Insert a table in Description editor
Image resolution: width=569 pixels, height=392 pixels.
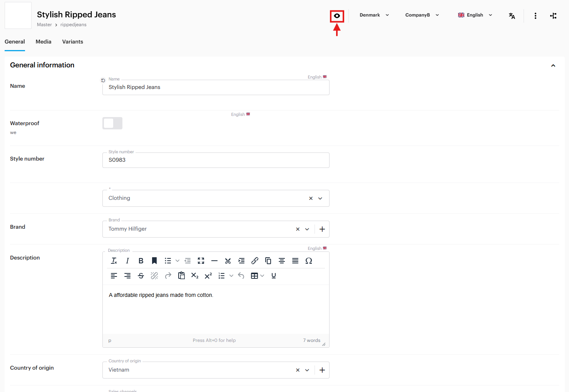(254, 276)
